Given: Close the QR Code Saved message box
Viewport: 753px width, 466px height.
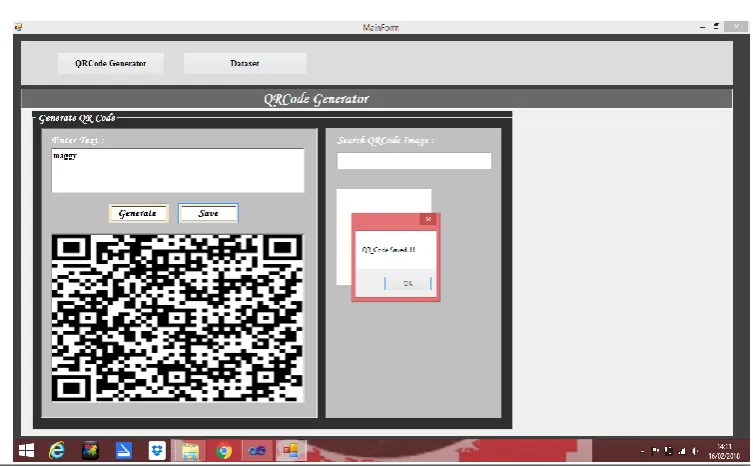Looking at the screenshot, I should (x=428, y=219).
